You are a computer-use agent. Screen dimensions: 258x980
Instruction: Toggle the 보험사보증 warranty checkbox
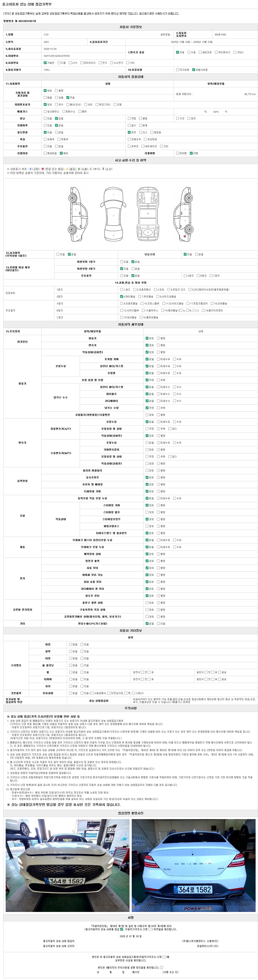point(194,70)
